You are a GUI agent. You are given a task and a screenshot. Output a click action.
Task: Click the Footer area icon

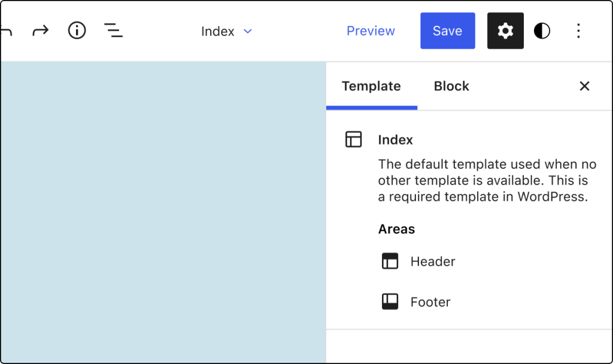(390, 302)
